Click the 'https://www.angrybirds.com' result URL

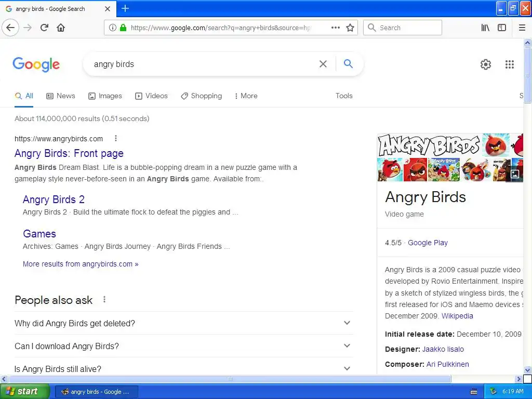point(59,138)
